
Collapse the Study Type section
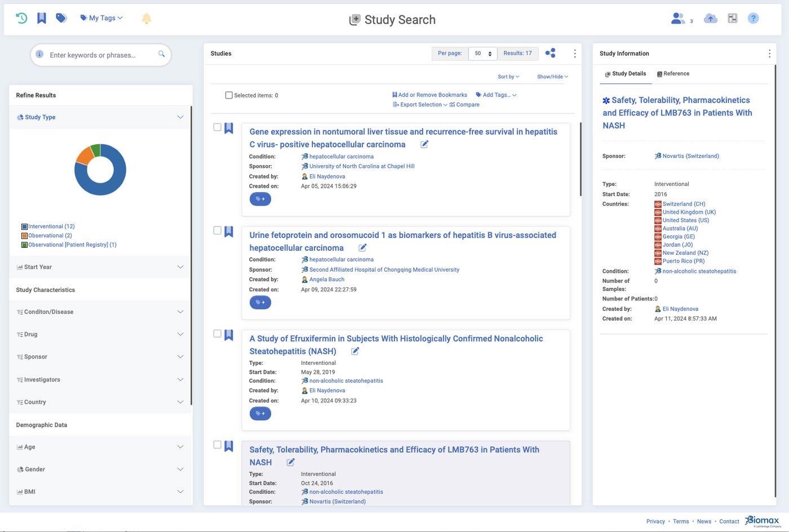pos(100,117)
